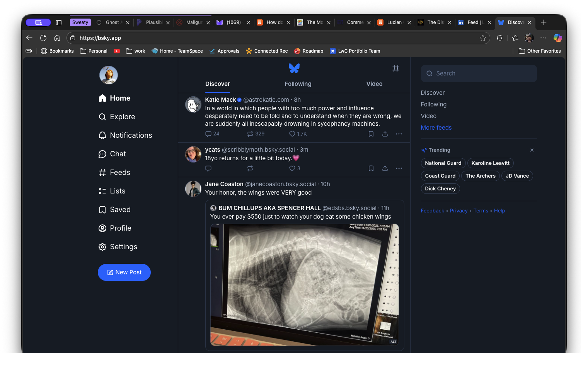Open browser extensions puzzle icon
Screen dimensions: 588x385
(499, 38)
